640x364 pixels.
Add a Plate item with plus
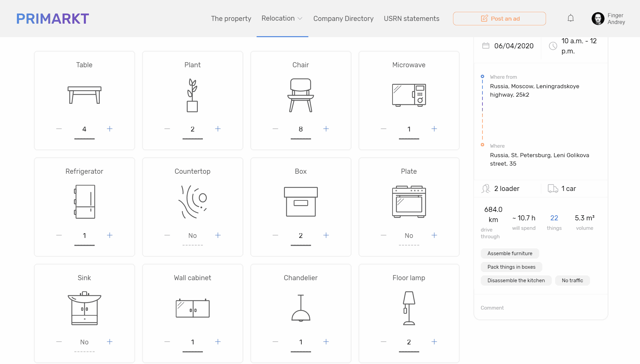coord(434,235)
